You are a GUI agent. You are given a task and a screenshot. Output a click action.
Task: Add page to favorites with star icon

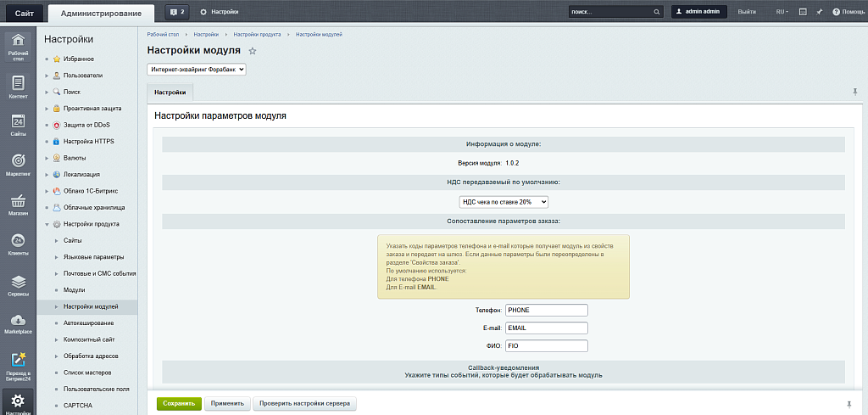click(x=253, y=52)
